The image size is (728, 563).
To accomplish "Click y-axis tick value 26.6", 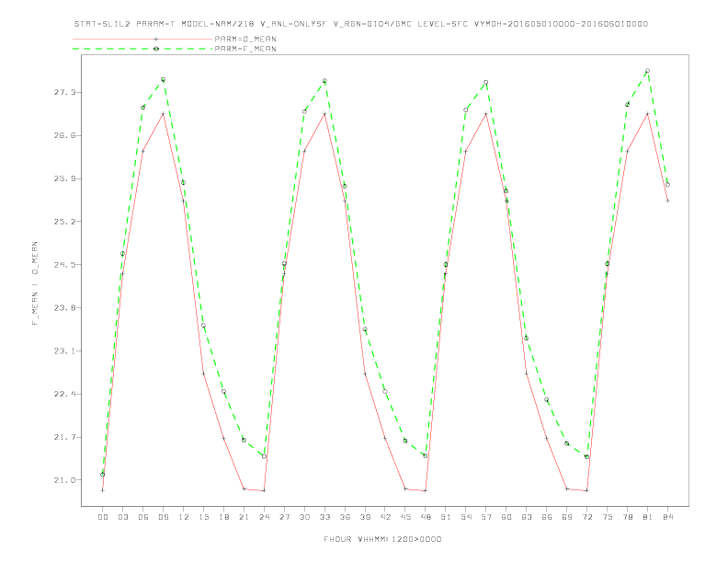I will tap(63, 135).
